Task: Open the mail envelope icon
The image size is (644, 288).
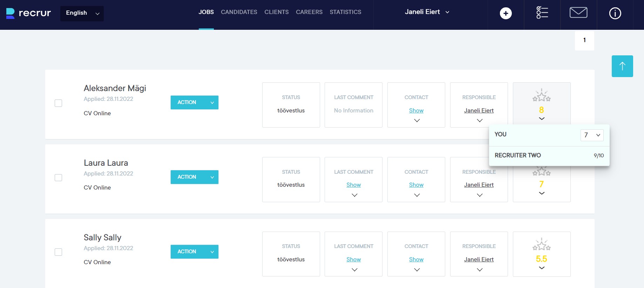Action: click(x=578, y=13)
